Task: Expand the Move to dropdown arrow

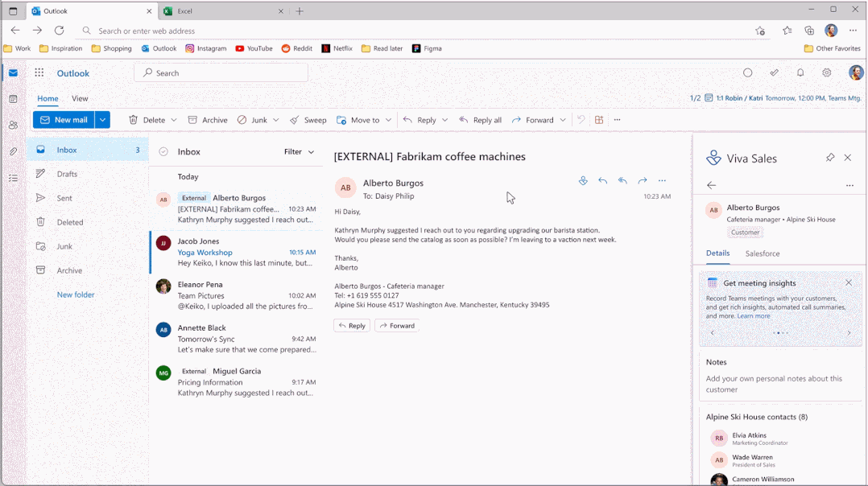Action: pos(389,120)
